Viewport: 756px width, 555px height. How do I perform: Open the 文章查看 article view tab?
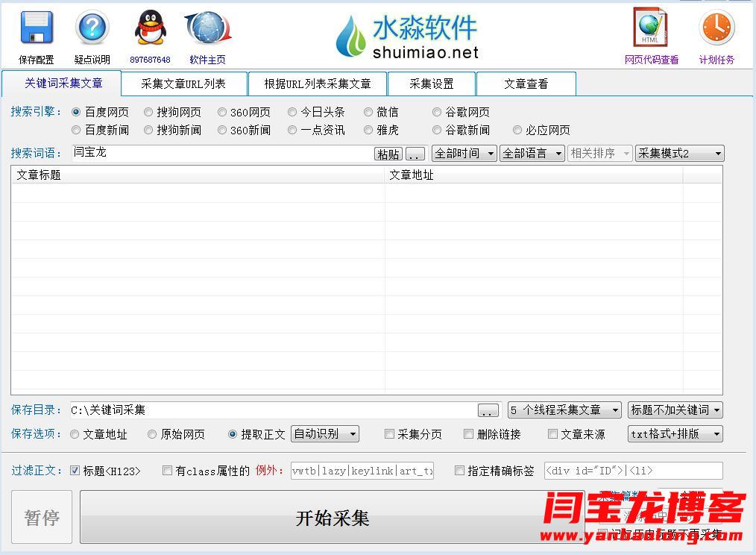click(526, 83)
